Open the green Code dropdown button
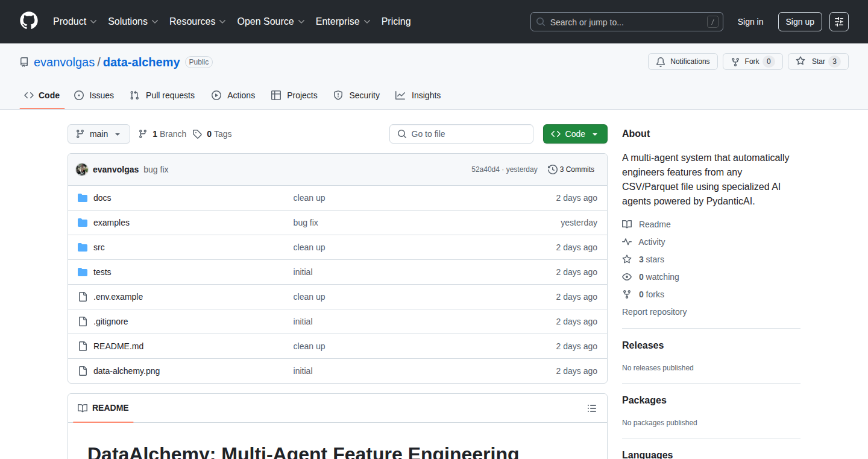This screenshot has height=459, width=868. [x=575, y=134]
